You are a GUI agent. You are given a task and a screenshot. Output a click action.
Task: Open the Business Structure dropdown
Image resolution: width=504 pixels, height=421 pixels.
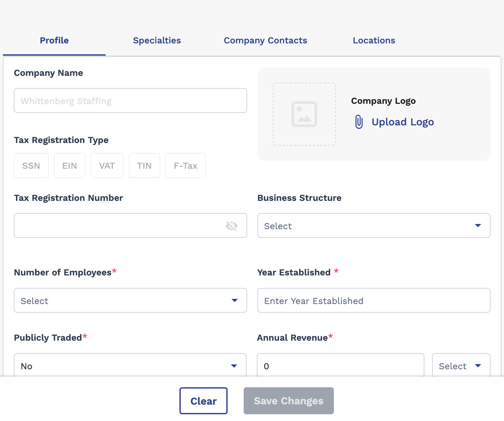tap(374, 226)
